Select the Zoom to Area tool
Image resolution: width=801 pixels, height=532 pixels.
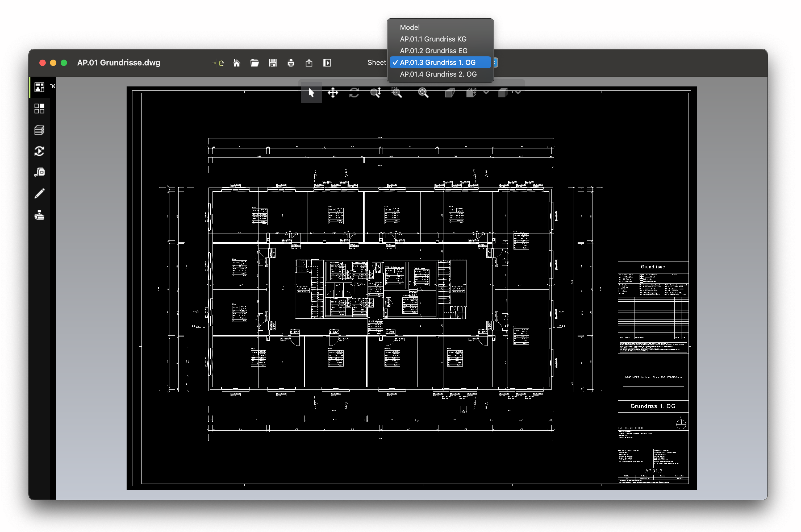point(397,92)
